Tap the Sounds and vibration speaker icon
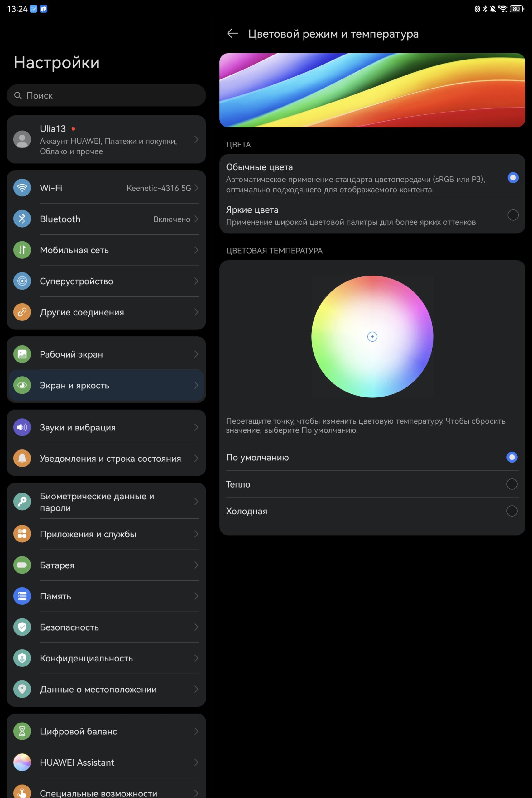The width and height of the screenshot is (532, 798). click(22, 427)
